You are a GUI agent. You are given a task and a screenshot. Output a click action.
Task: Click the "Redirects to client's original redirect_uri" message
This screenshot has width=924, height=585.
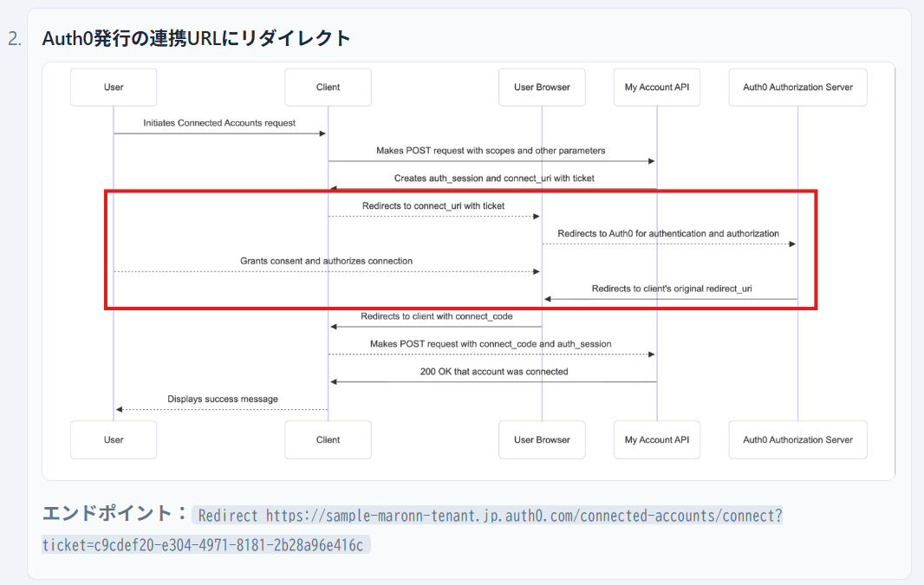(672, 289)
